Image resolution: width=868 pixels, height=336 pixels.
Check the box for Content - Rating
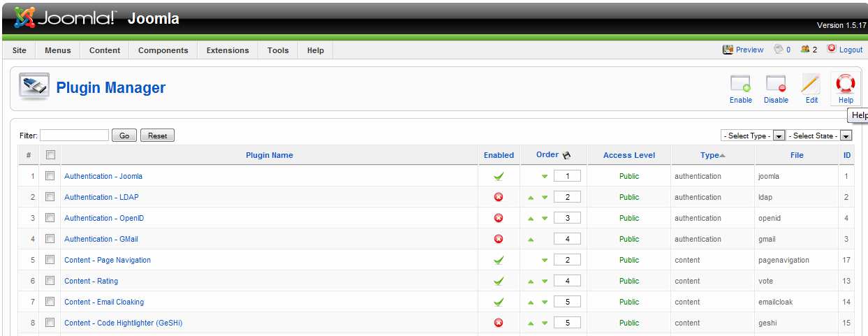click(x=50, y=281)
